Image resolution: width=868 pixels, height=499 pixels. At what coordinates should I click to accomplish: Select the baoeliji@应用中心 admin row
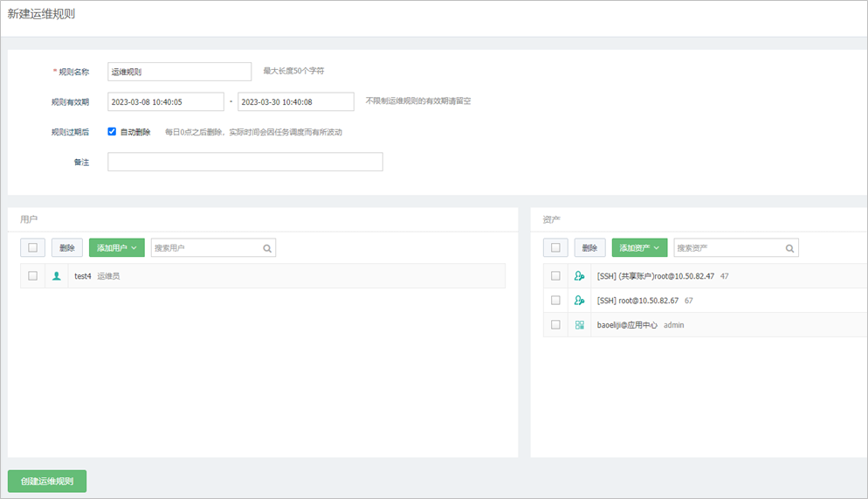(x=706, y=325)
